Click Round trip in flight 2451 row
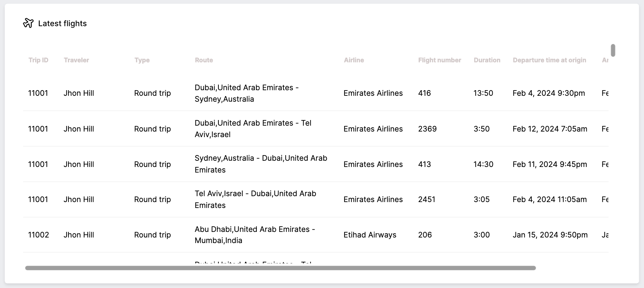The image size is (644, 288). (152, 200)
